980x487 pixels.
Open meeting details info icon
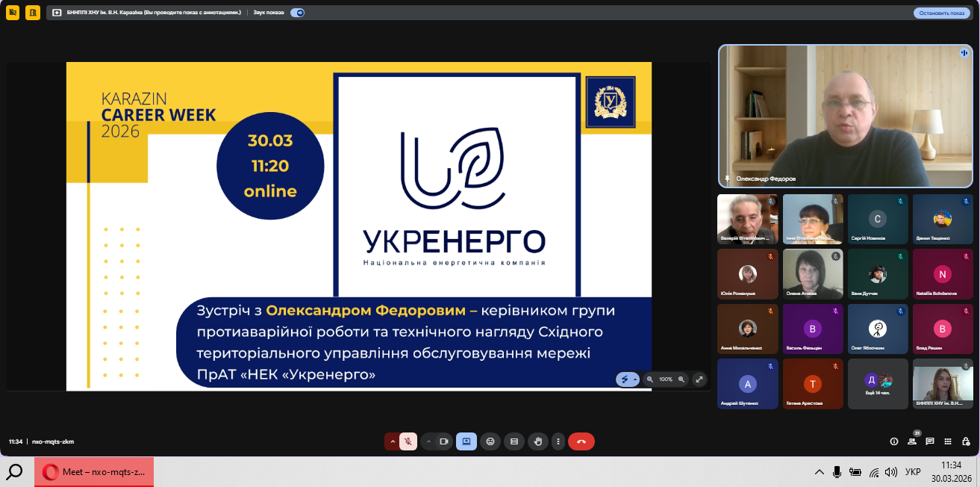[894, 441]
